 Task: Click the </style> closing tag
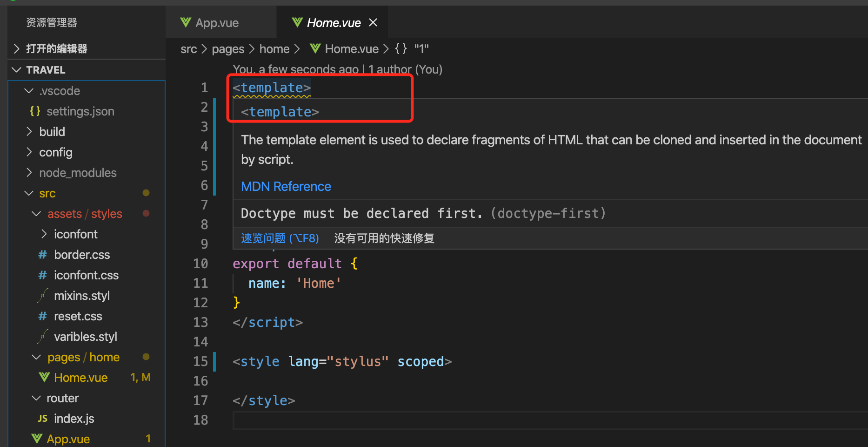click(264, 400)
